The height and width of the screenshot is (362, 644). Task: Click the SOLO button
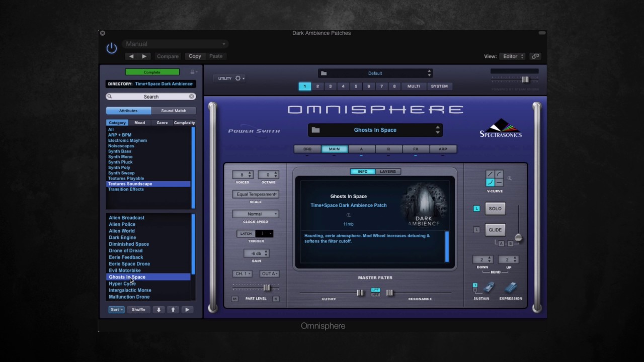(x=495, y=209)
